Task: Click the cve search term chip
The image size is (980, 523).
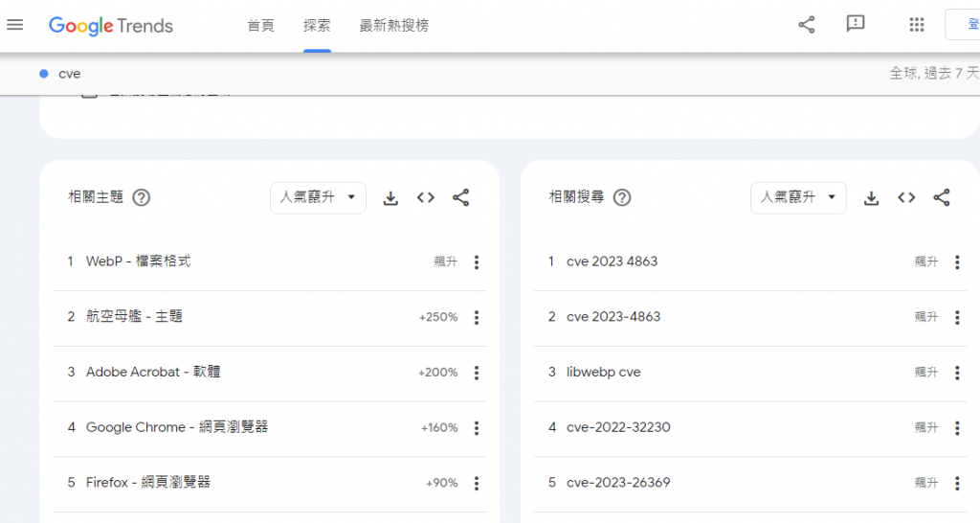Action: tap(69, 74)
